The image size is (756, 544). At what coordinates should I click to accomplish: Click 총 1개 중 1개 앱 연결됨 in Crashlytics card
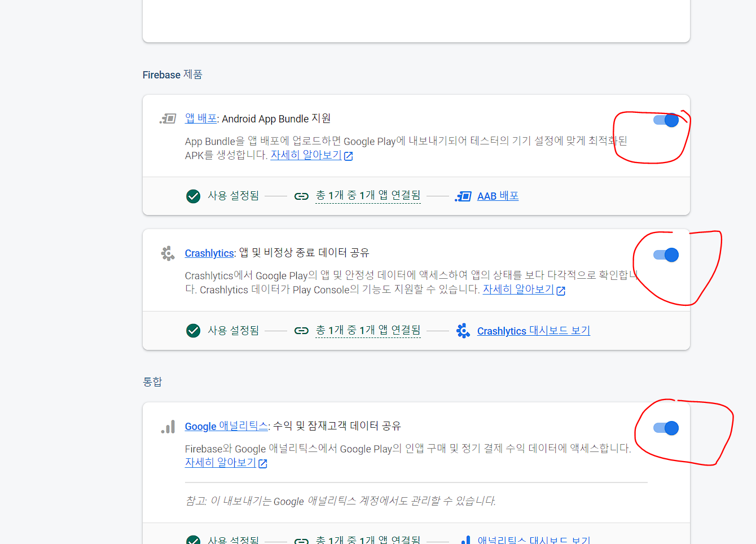[368, 330]
